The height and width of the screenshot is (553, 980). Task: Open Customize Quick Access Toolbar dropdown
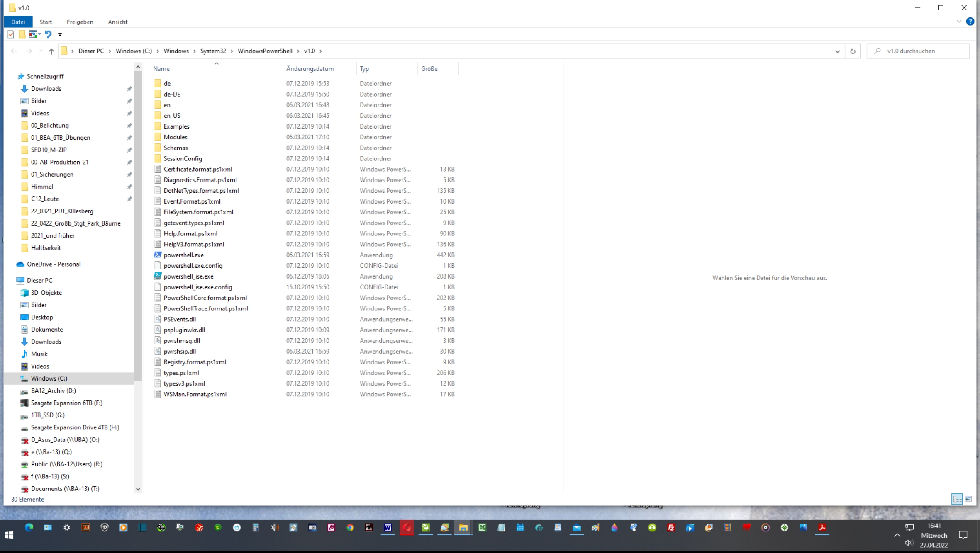pos(60,34)
